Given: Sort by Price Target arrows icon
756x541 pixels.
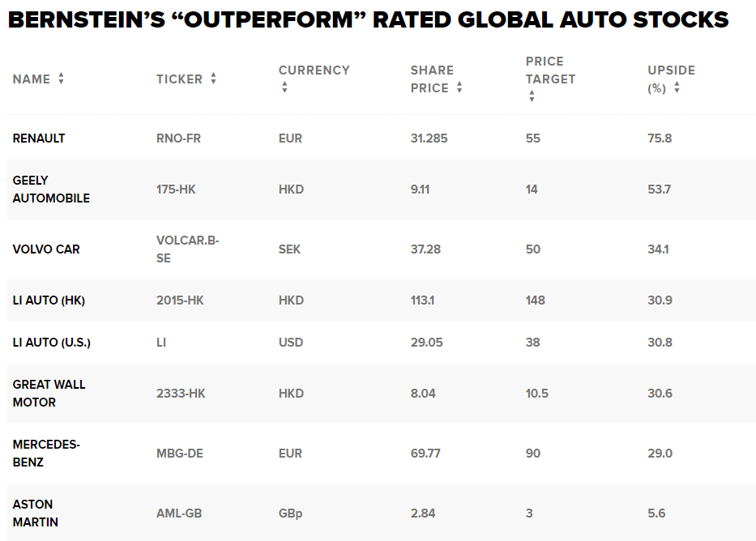Looking at the screenshot, I should click(x=532, y=96).
